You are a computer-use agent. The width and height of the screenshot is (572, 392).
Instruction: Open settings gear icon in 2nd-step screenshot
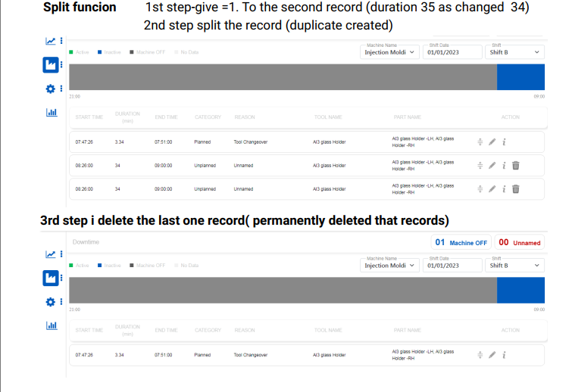point(50,89)
